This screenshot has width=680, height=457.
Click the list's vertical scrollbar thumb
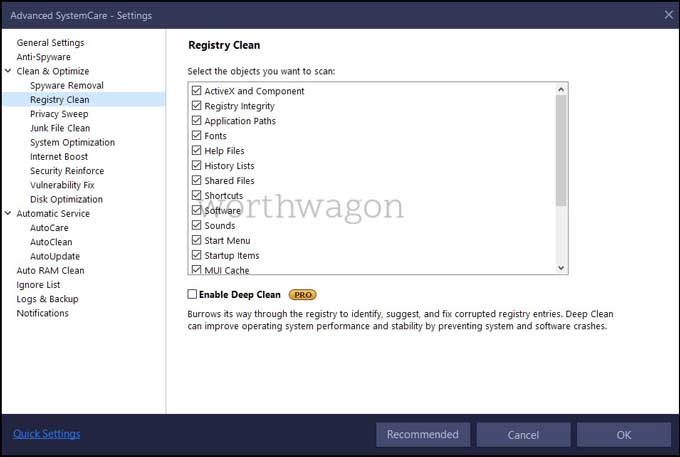tap(561, 150)
